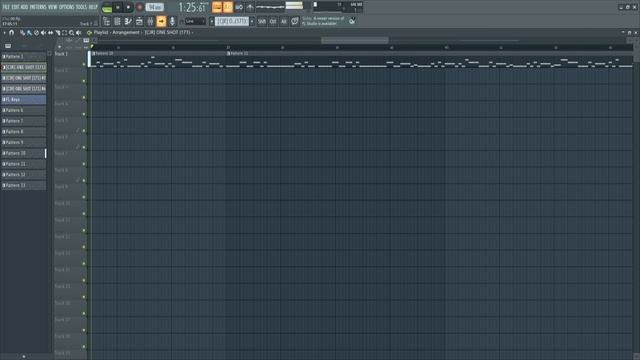Toggle pattern/song mode switch
Screen dimensions: 640x360
click(x=107, y=7)
